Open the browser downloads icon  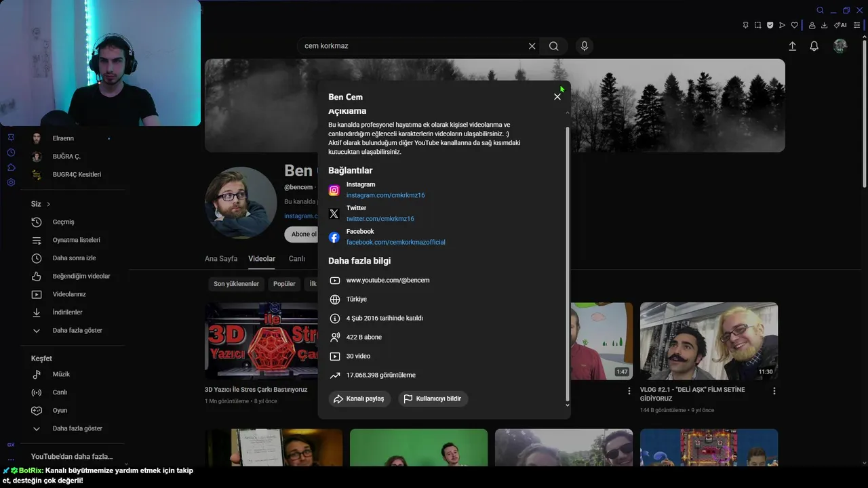pos(824,25)
